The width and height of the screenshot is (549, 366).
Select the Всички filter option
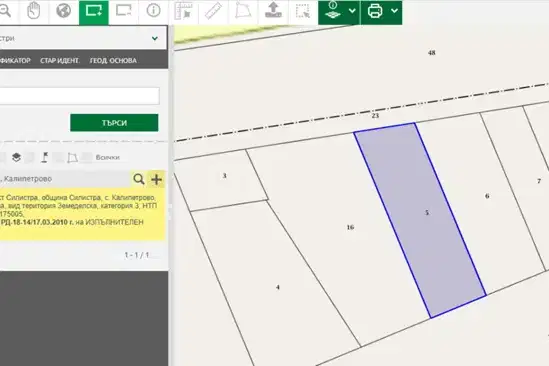pyautogui.click(x=107, y=157)
